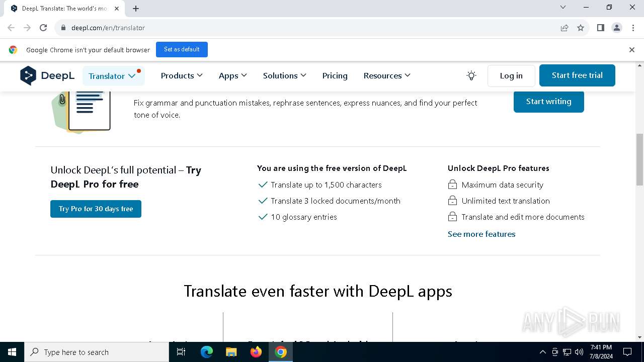Open the Pricing page
Viewport: 644px width, 362px height.
coord(335,75)
